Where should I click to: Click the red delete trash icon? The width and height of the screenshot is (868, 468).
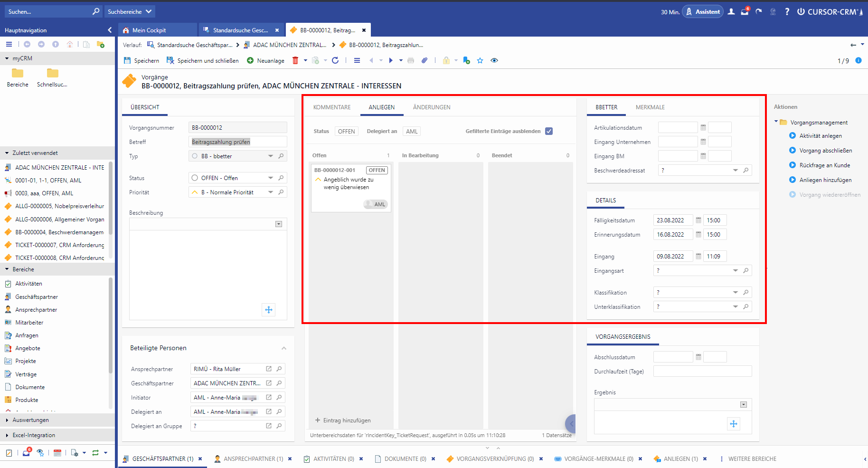[x=295, y=60]
